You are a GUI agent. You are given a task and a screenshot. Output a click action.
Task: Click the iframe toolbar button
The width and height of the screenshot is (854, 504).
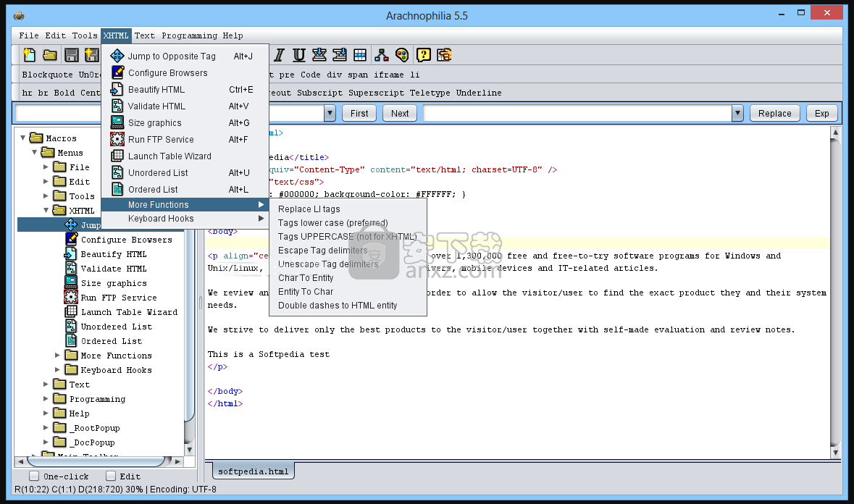click(389, 75)
